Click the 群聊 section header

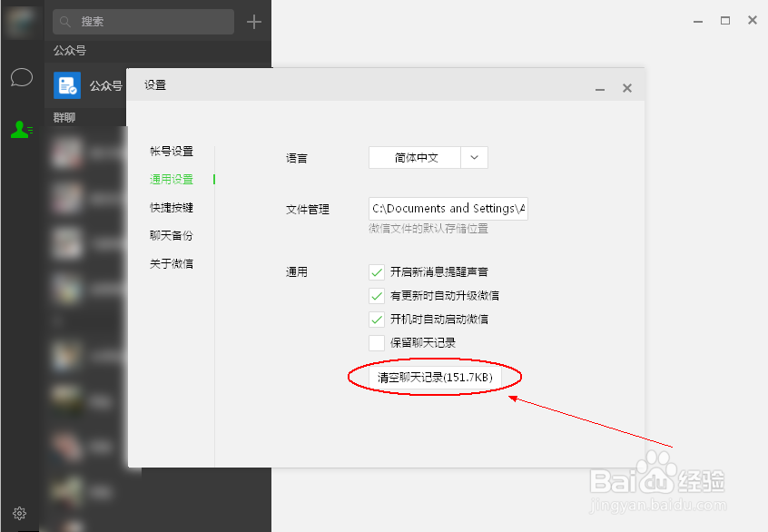pos(64,118)
